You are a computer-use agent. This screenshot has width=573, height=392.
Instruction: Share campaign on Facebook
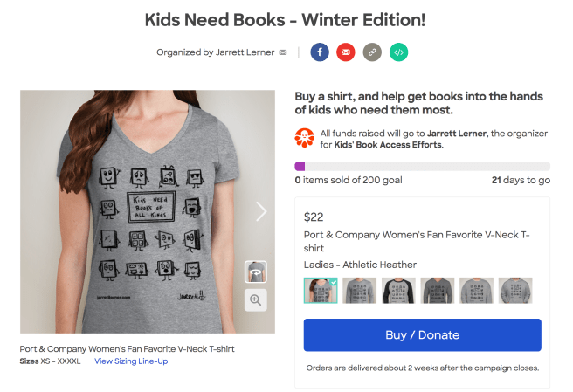click(320, 52)
